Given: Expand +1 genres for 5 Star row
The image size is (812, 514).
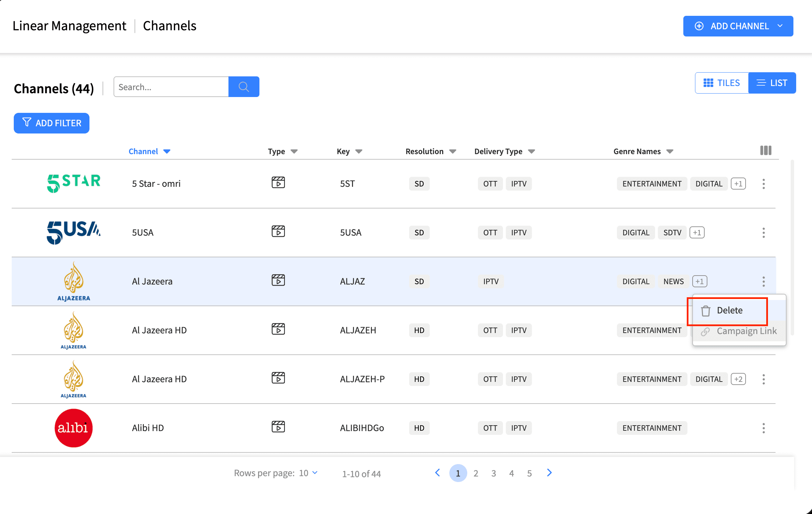Looking at the screenshot, I should point(738,184).
